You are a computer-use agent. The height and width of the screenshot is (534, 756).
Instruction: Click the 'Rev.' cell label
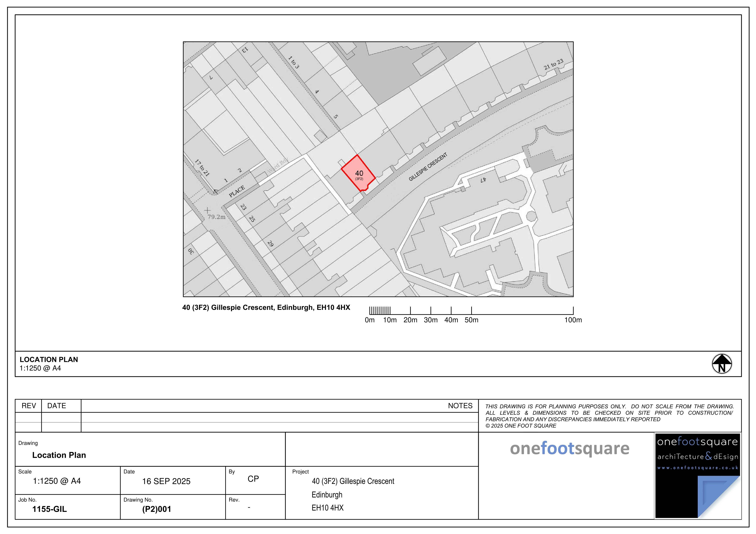(x=234, y=500)
